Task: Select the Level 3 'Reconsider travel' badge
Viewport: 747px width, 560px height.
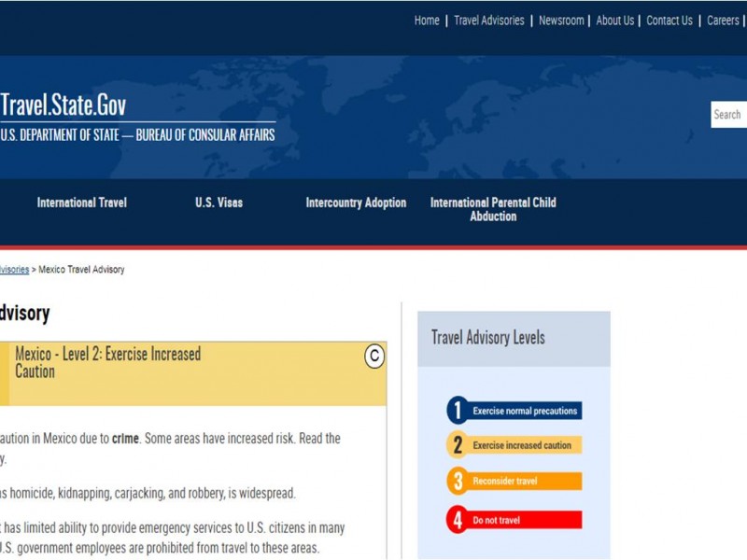Action: pyautogui.click(x=514, y=481)
